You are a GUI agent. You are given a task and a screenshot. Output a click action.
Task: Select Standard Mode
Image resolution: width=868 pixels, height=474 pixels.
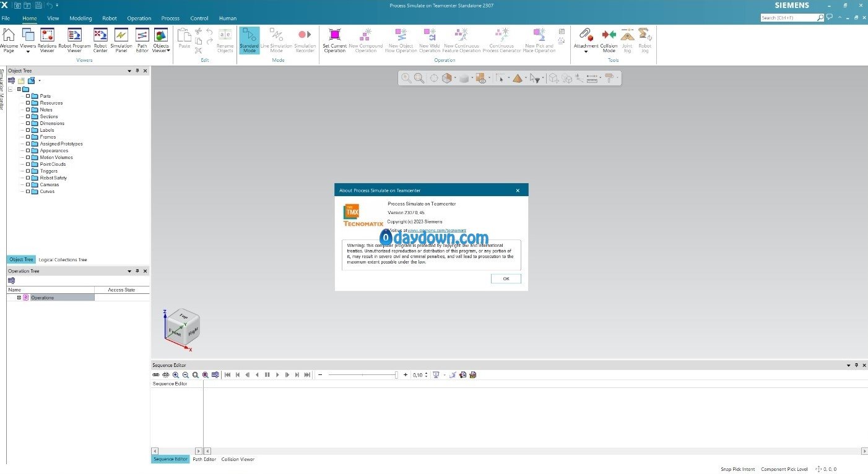pos(250,40)
